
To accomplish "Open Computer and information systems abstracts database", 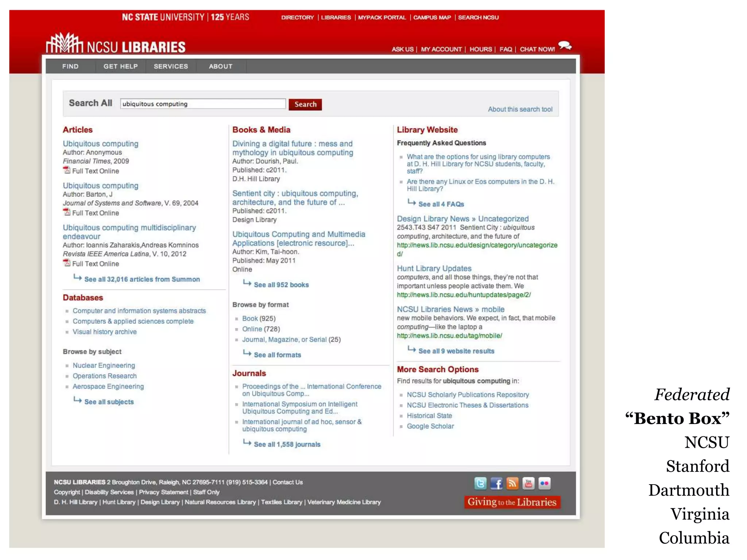I will [139, 311].
